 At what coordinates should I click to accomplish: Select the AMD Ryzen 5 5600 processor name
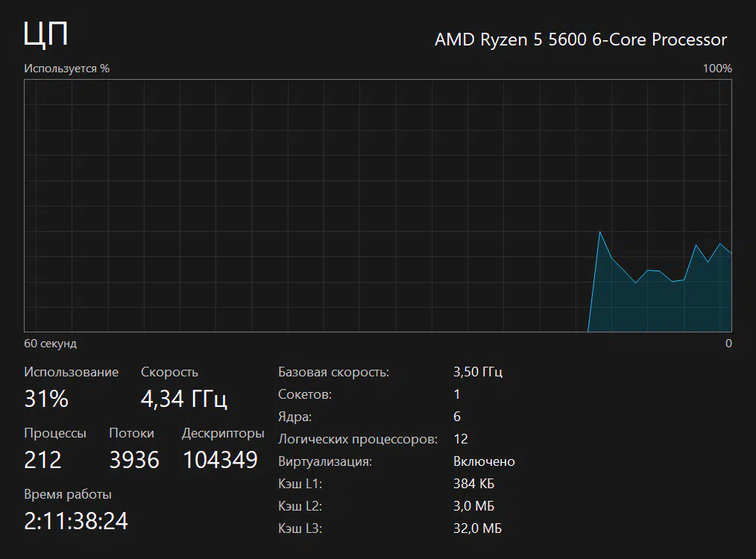point(581,40)
